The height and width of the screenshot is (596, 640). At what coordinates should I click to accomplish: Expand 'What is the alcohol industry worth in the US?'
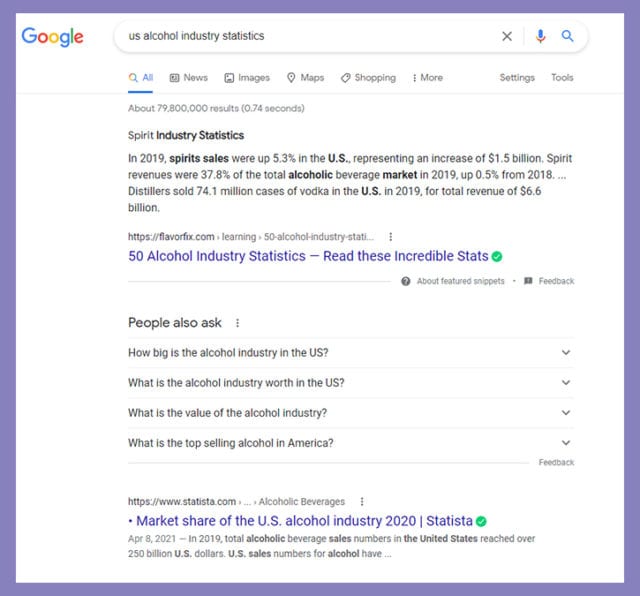tap(351, 383)
